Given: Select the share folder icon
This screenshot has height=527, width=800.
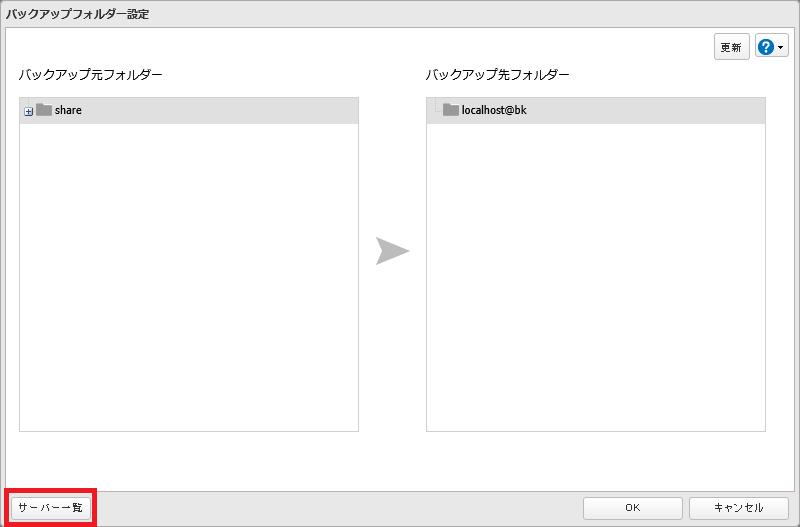Looking at the screenshot, I should [x=44, y=110].
